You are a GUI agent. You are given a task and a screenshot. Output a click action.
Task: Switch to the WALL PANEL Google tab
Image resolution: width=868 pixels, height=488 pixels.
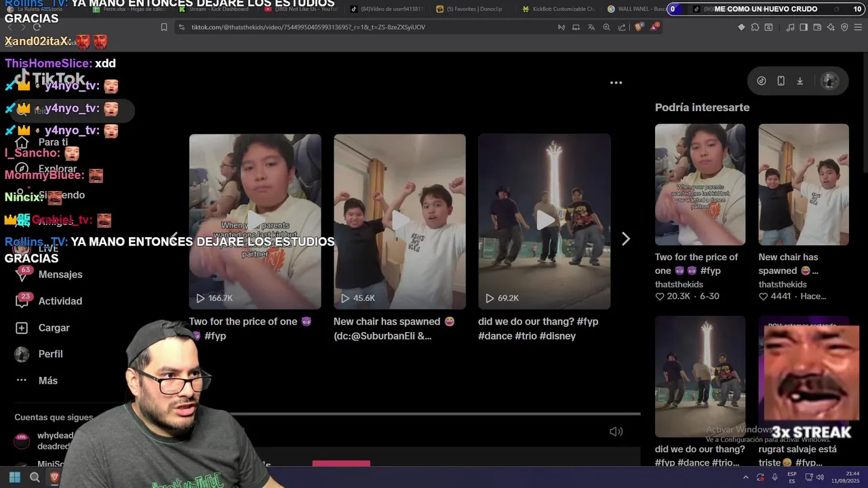point(636,9)
